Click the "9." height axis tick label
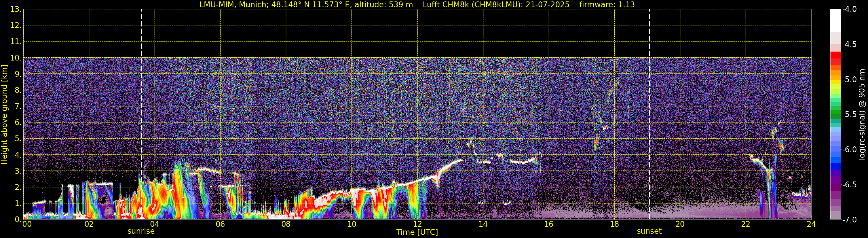The height and width of the screenshot is (238, 868). [x=18, y=74]
